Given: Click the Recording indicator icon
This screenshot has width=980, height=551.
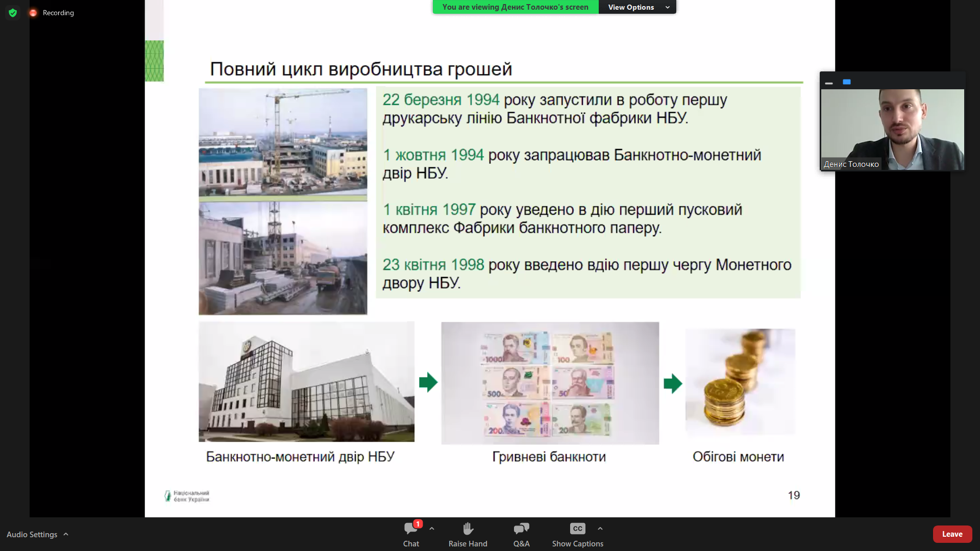Looking at the screenshot, I should point(33,13).
